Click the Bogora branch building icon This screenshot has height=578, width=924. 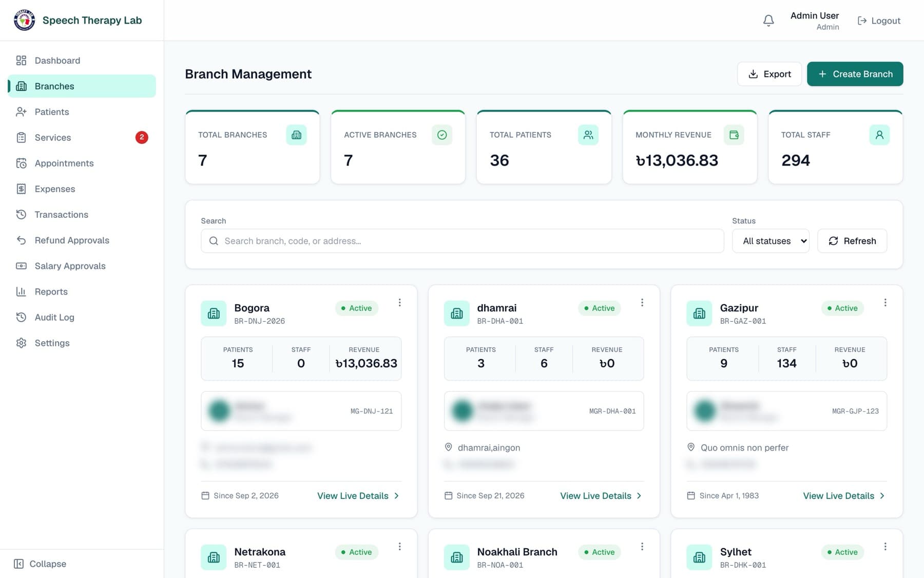(x=214, y=313)
